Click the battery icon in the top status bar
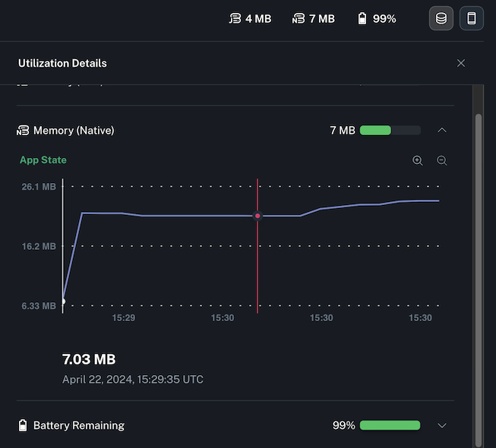This screenshot has width=496, height=448. (x=362, y=18)
